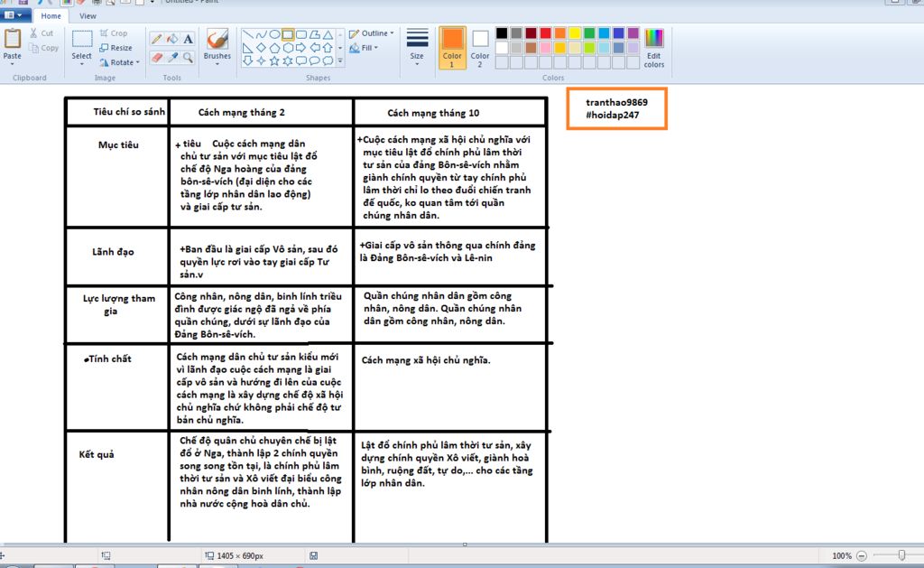The height and width of the screenshot is (568, 924).
Task: Click the Crop button
Action: (x=114, y=33)
